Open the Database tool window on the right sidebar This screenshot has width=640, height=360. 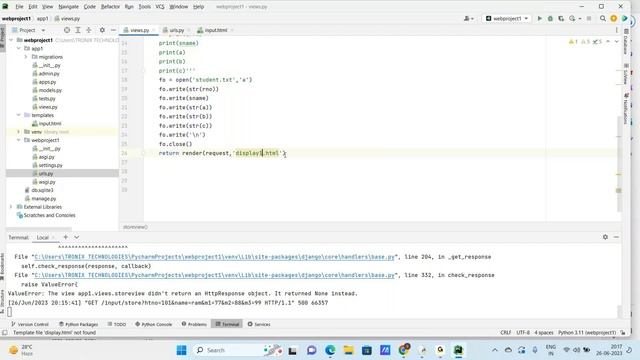tap(625, 42)
